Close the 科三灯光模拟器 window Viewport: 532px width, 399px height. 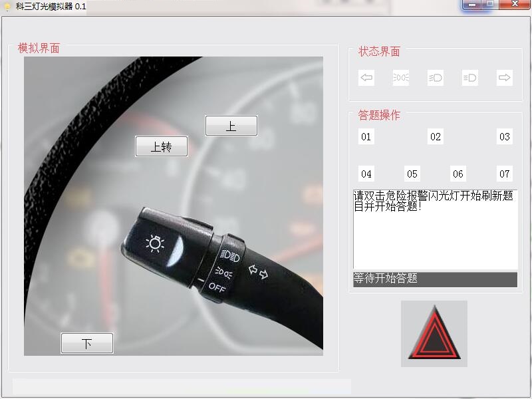coord(515,4)
